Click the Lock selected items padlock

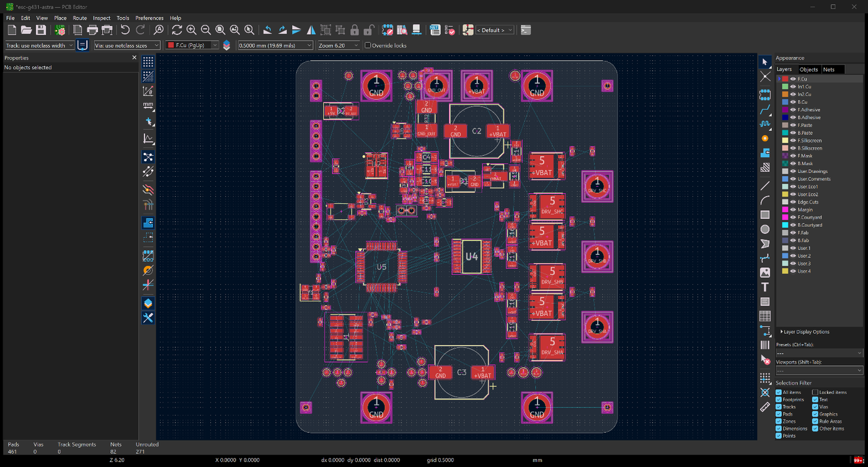tap(355, 30)
